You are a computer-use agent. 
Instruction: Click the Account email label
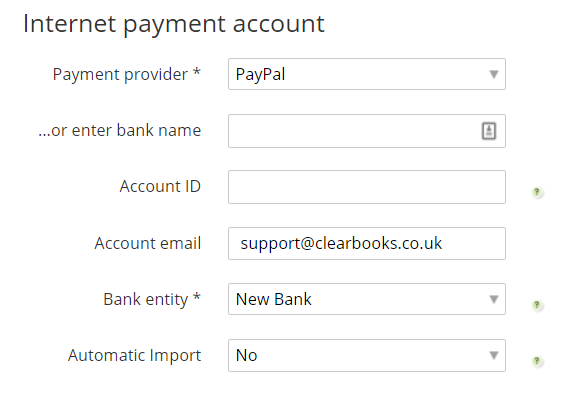[147, 243]
